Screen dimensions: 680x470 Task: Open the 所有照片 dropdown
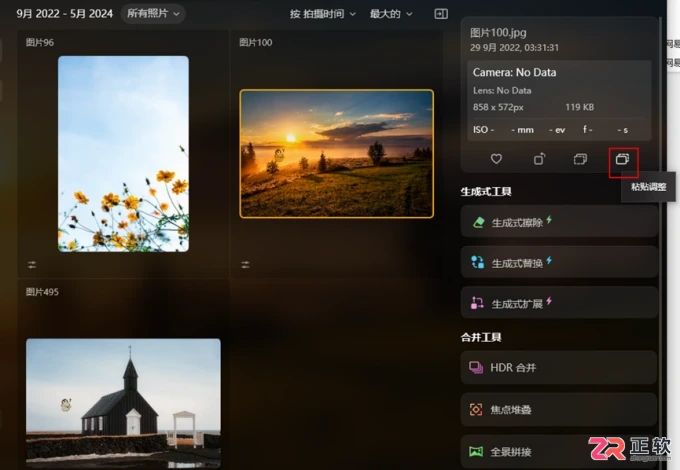click(153, 13)
